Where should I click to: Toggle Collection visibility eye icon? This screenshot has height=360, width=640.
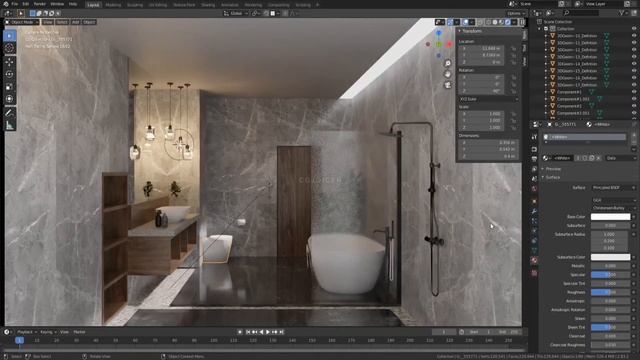point(634,29)
